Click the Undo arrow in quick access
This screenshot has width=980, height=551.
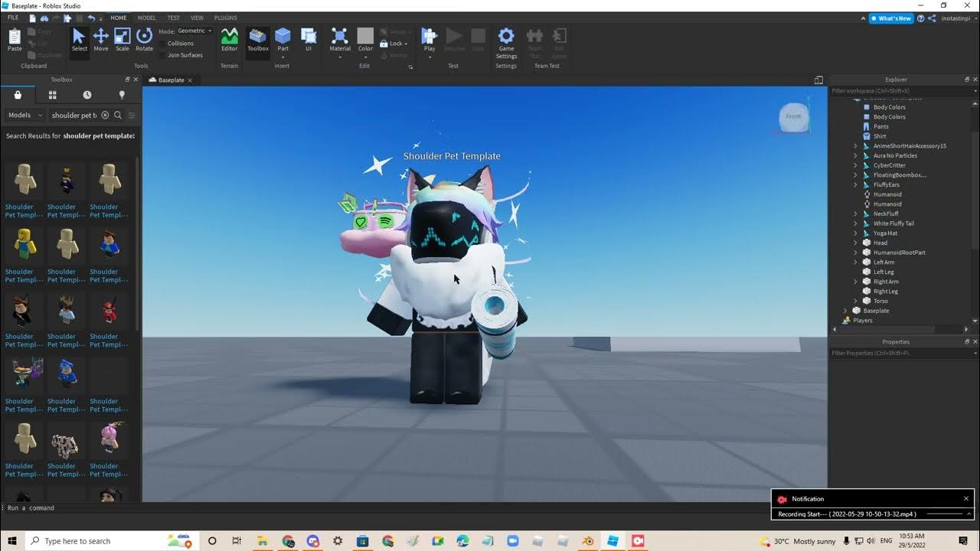[92, 18]
